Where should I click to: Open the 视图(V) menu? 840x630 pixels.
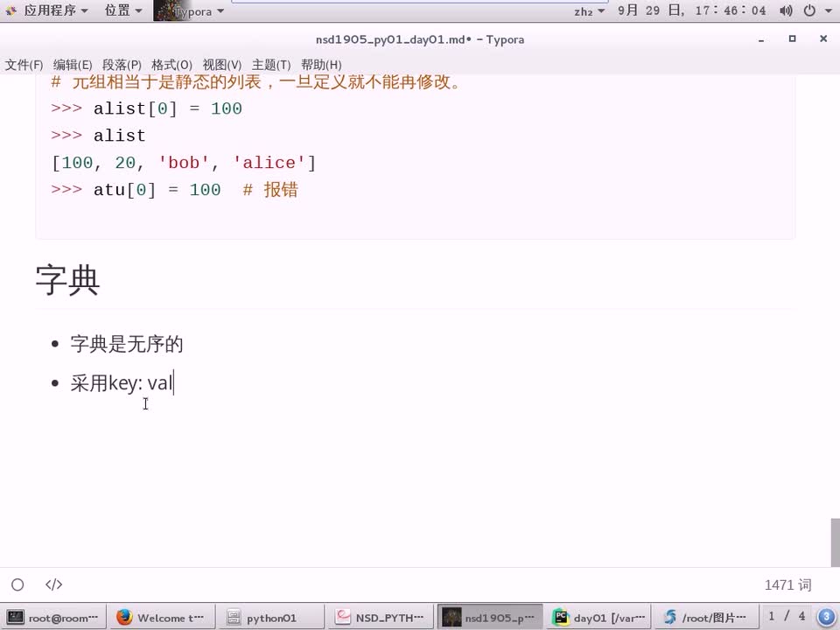point(221,65)
